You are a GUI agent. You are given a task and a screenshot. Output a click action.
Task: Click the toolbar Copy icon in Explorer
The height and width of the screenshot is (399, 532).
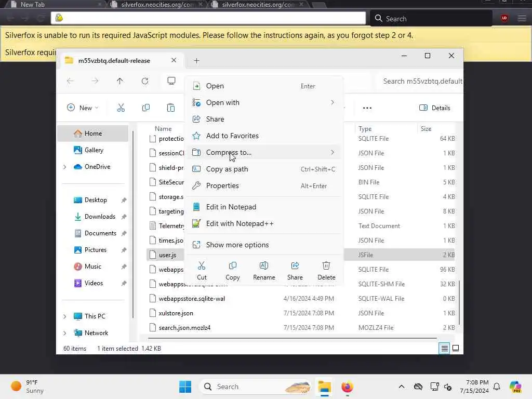(x=146, y=108)
